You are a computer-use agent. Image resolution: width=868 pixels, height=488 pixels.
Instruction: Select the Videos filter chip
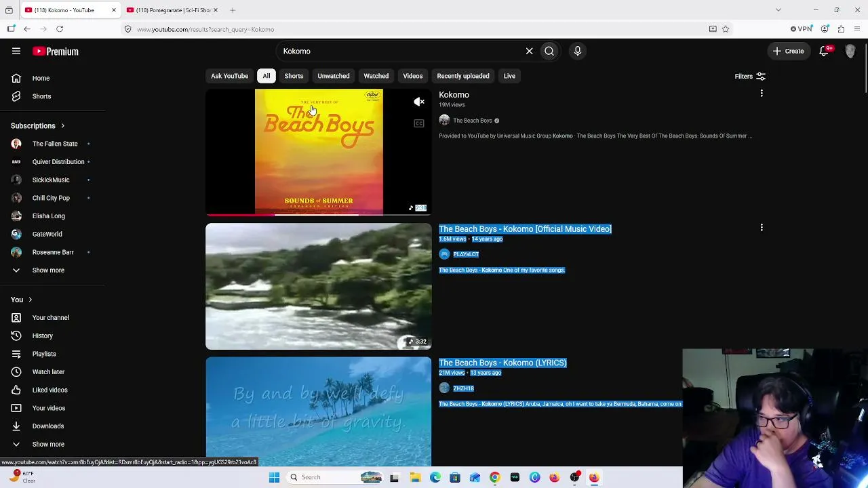(x=413, y=76)
